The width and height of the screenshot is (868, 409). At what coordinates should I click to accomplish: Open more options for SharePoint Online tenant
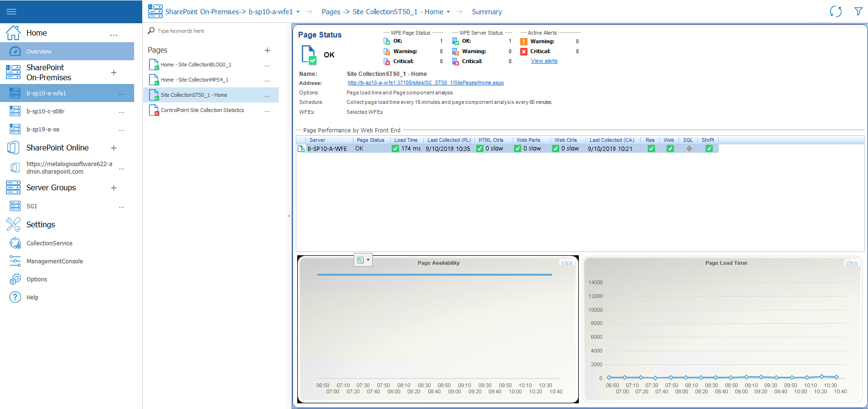[x=122, y=168]
